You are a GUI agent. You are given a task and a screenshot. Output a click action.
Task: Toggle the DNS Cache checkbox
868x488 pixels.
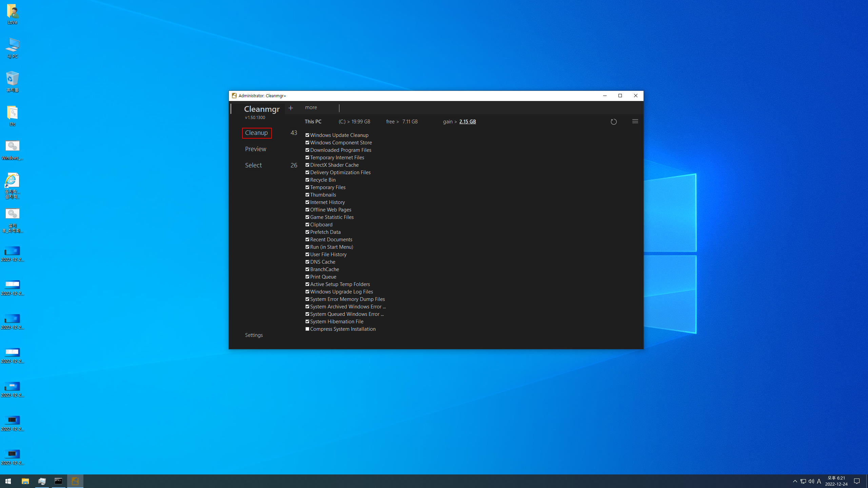[x=307, y=262]
